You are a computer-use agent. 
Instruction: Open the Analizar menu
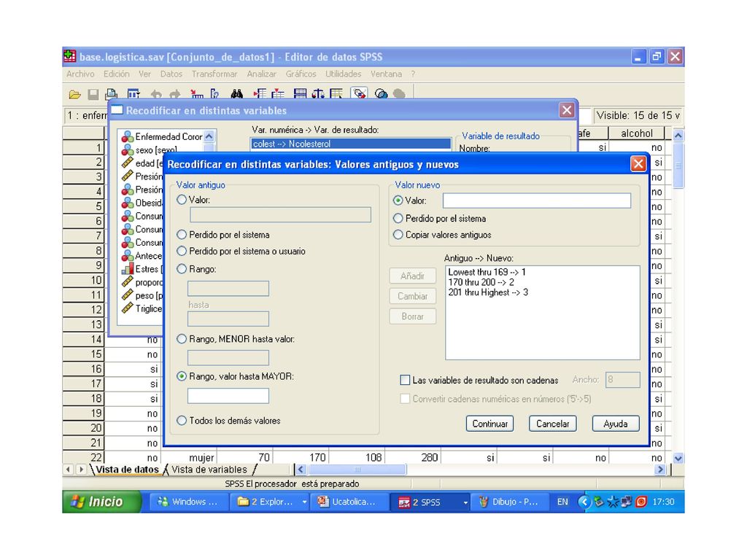262,74
